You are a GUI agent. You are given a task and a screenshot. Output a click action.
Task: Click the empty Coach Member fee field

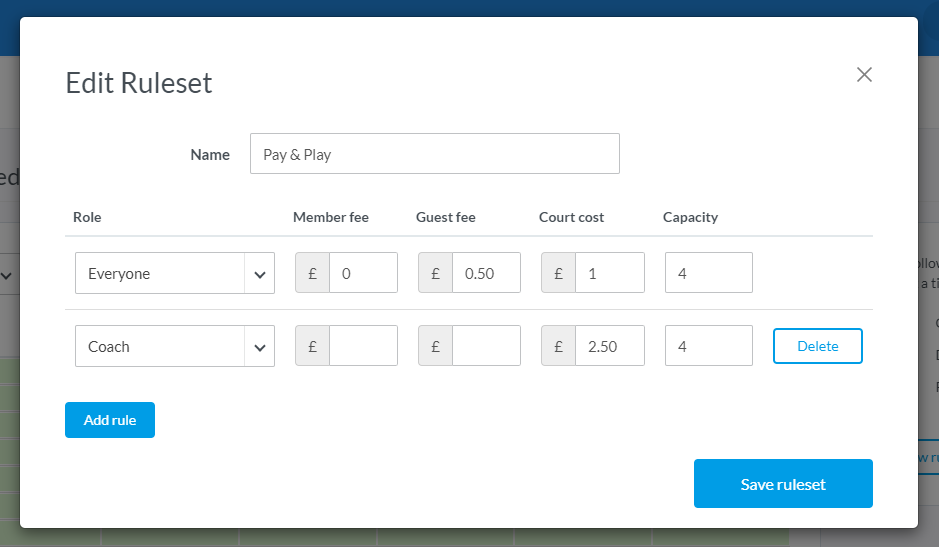coord(363,346)
